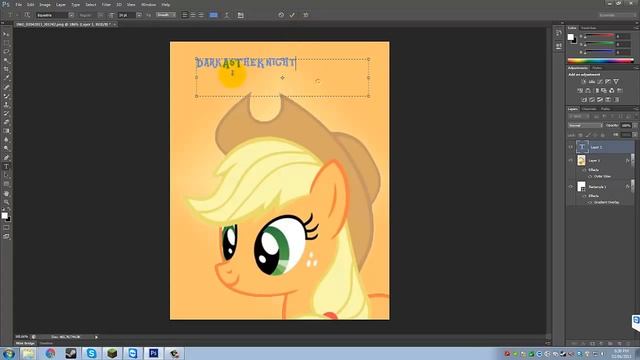
Task: Add a Curves adjustment
Action: point(600,82)
